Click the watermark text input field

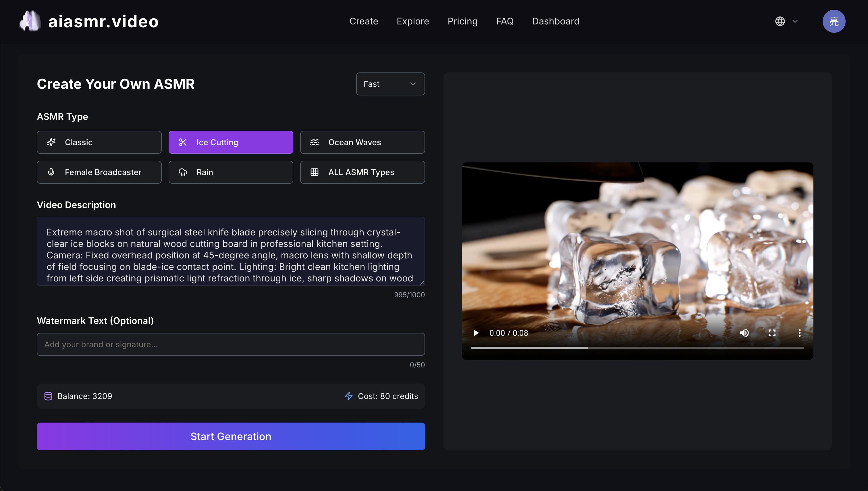click(231, 344)
